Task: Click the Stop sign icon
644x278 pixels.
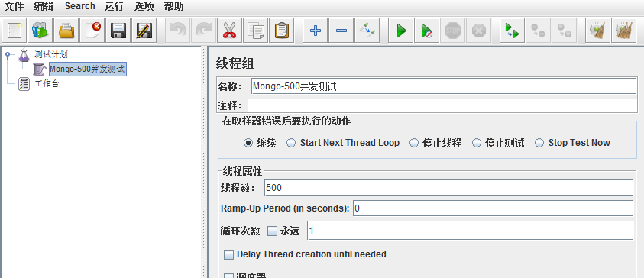Action: (x=452, y=31)
